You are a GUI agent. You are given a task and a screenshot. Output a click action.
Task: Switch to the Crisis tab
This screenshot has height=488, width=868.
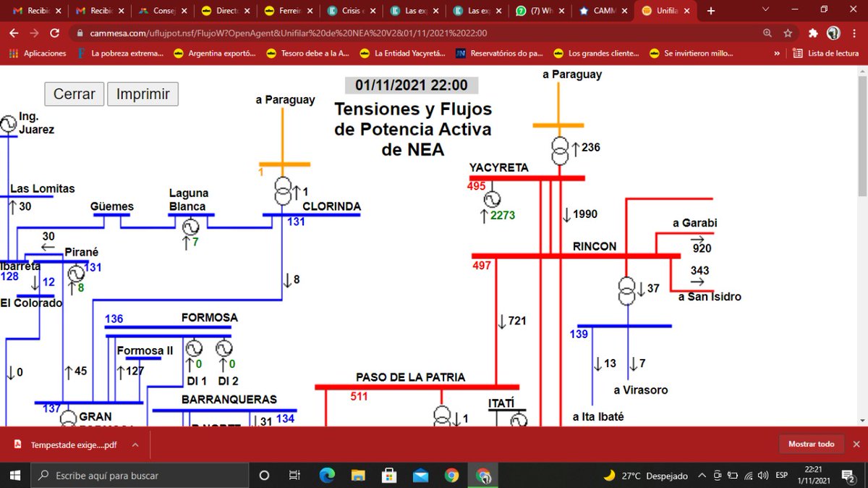coord(353,11)
